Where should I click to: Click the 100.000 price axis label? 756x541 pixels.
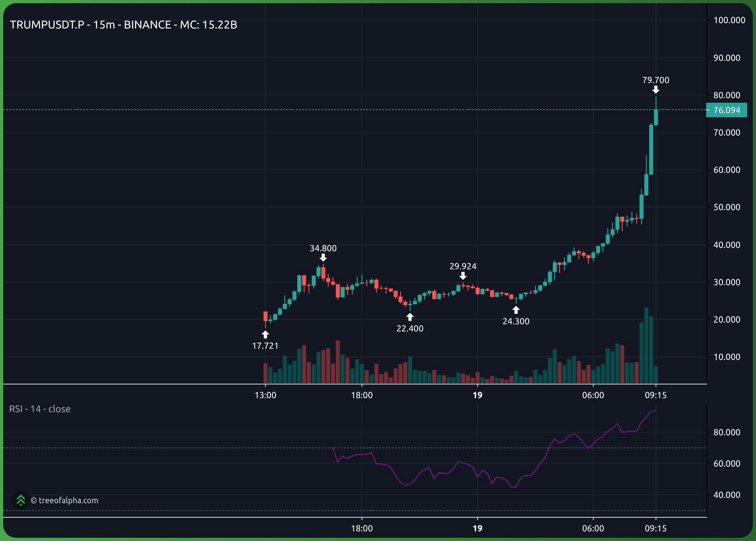click(729, 20)
